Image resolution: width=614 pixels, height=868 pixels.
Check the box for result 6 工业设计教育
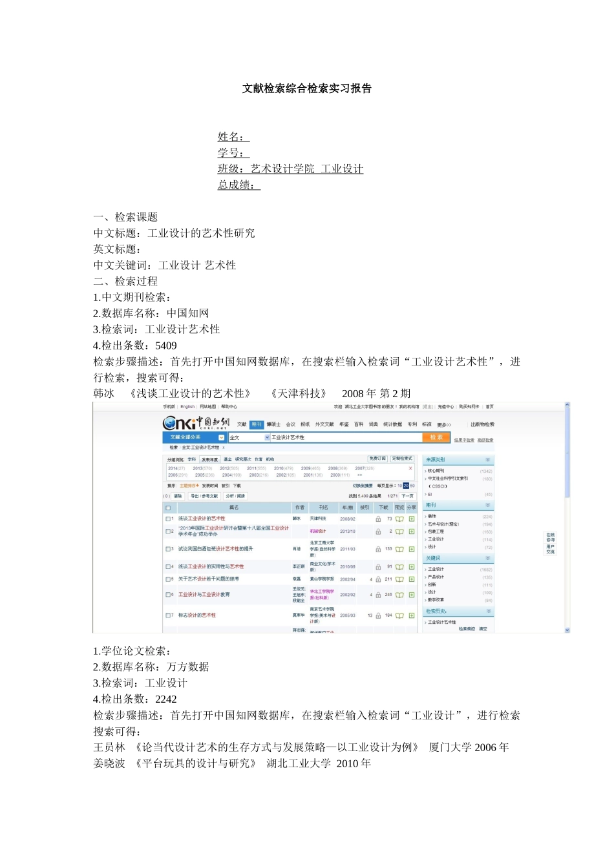[168, 595]
